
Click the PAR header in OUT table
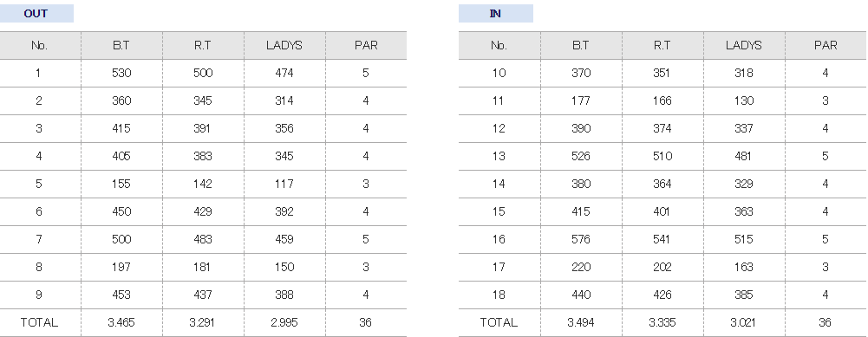[x=366, y=45]
